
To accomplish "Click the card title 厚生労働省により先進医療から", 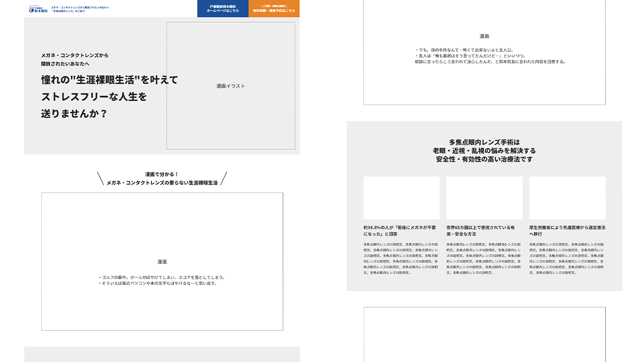I will (x=567, y=231).
